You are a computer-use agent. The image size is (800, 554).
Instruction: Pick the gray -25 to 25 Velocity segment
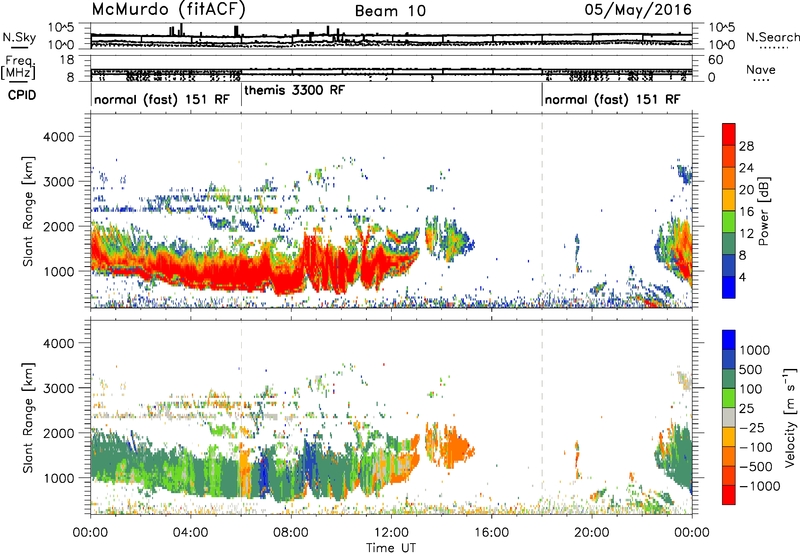[x=729, y=417]
